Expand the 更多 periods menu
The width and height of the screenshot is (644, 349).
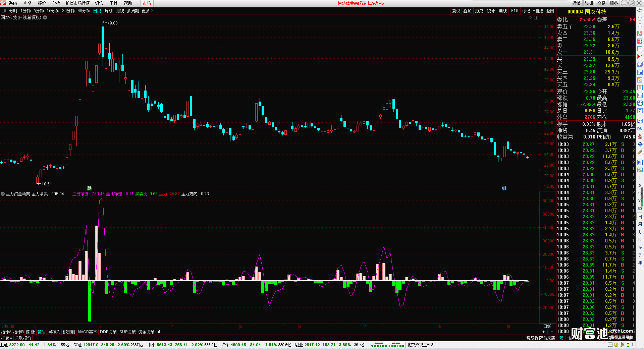pos(147,11)
